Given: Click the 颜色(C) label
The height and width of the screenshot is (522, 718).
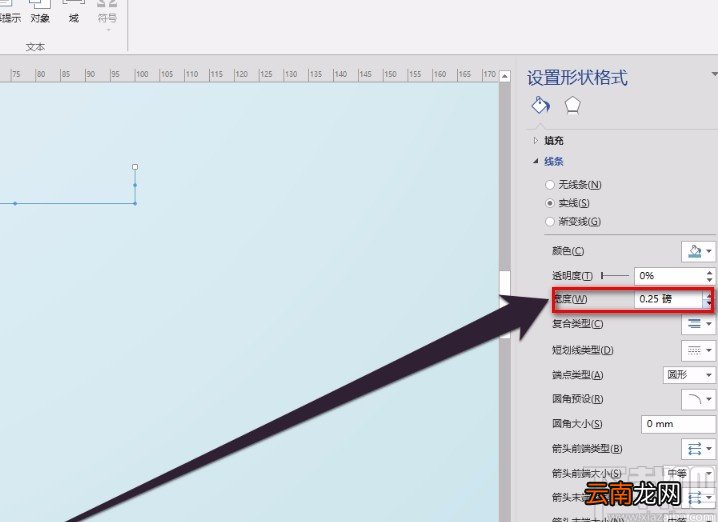Looking at the screenshot, I should tap(568, 251).
